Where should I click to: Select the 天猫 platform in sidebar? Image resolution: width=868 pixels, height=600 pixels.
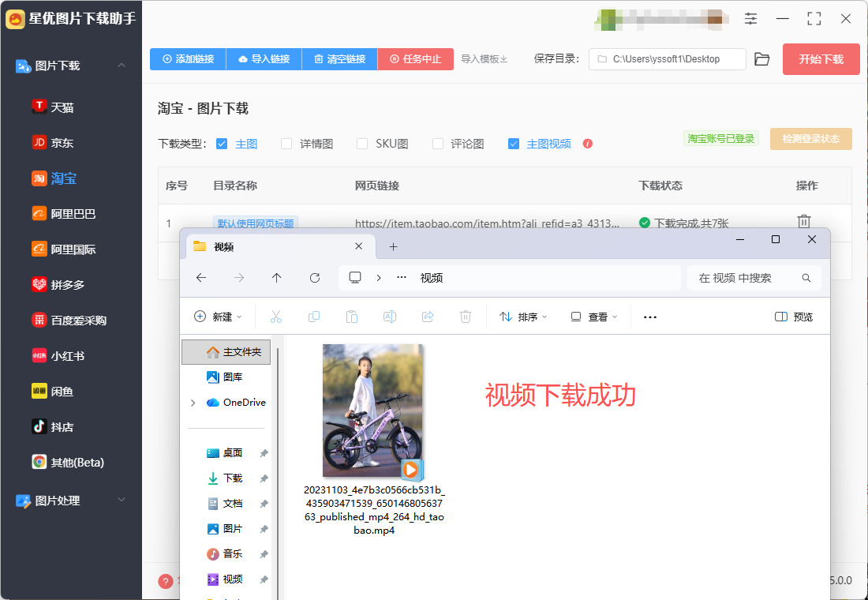point(62,107)
